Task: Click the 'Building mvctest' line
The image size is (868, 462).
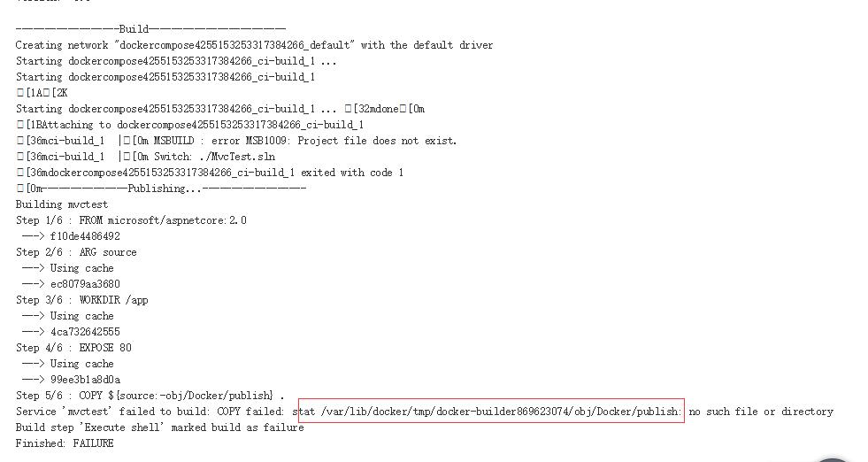Action: 62,204
